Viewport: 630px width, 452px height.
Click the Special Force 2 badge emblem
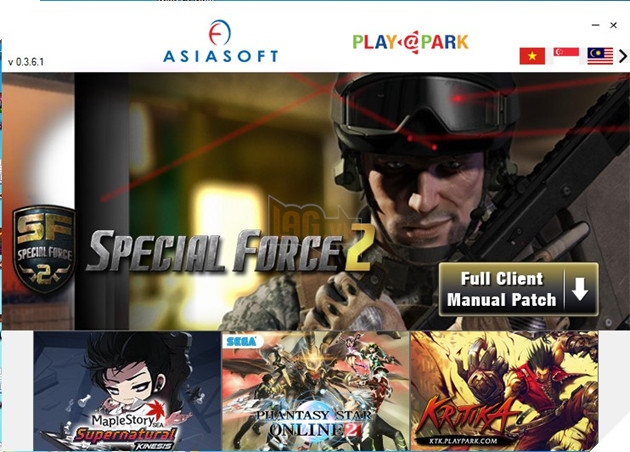point(44,249)
